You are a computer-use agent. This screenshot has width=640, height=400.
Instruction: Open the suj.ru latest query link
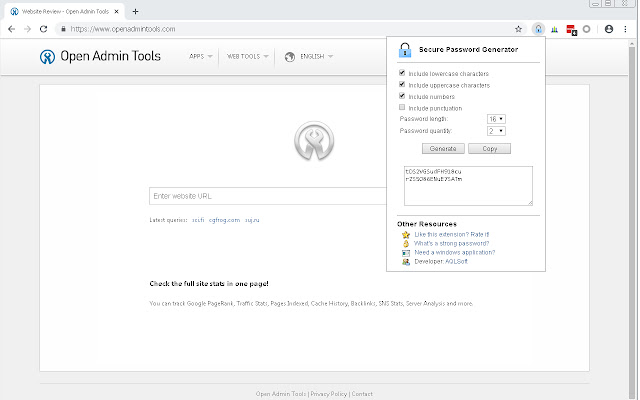pos(252,220)
